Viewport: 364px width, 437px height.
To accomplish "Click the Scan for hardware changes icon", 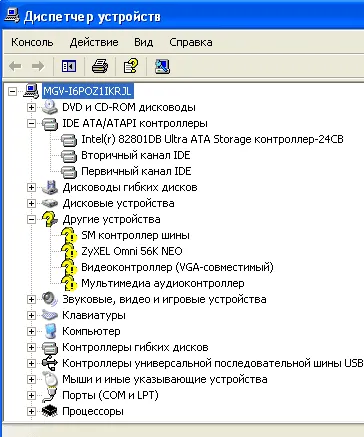I will tap(162, 66).
